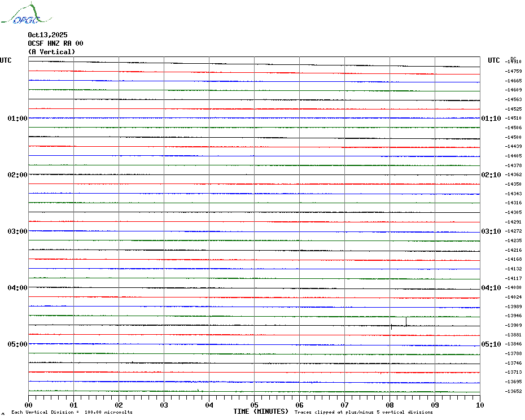Click the 'Traces clipped at plus/minus 5' note
This screenshot has width=525, height=420.
pyautogui.click(x=364, y=412)
